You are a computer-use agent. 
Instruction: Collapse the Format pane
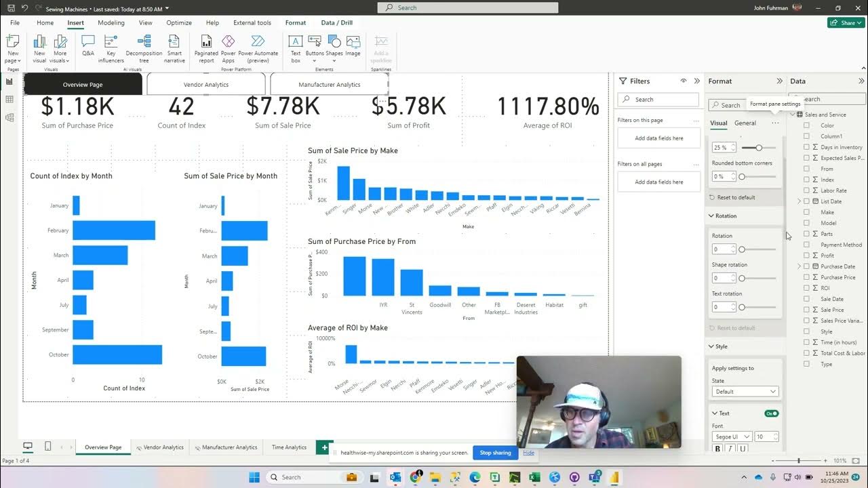click(779, 81)
